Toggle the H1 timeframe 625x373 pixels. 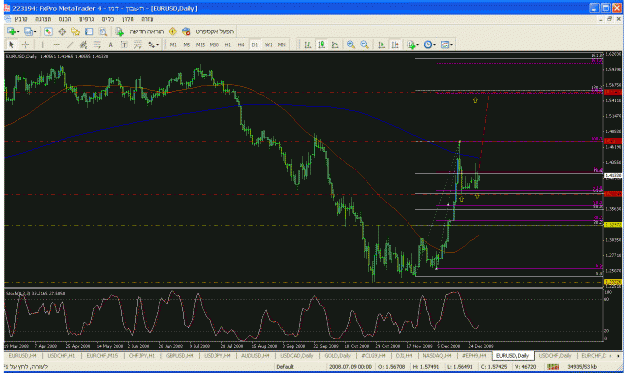pos(228,45)
